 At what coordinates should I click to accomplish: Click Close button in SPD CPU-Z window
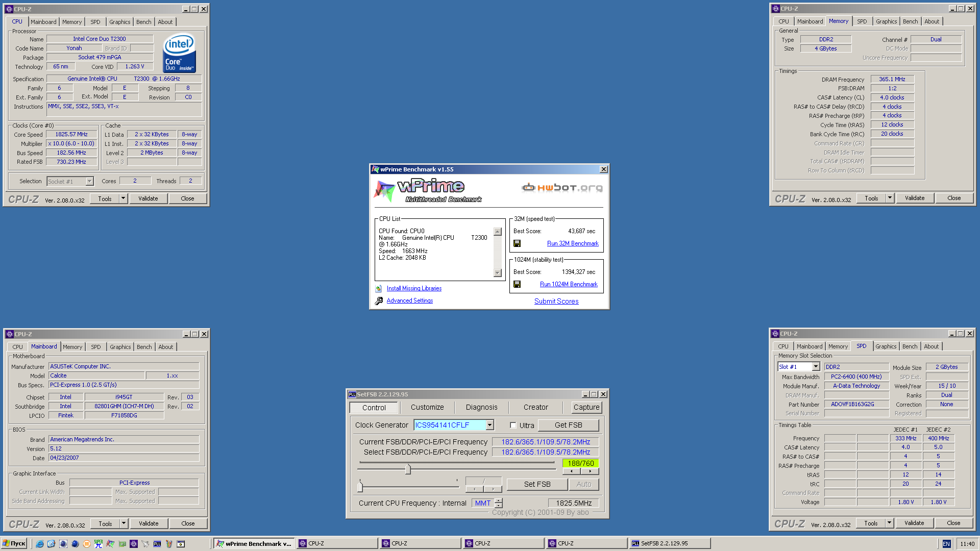point(953,523)
